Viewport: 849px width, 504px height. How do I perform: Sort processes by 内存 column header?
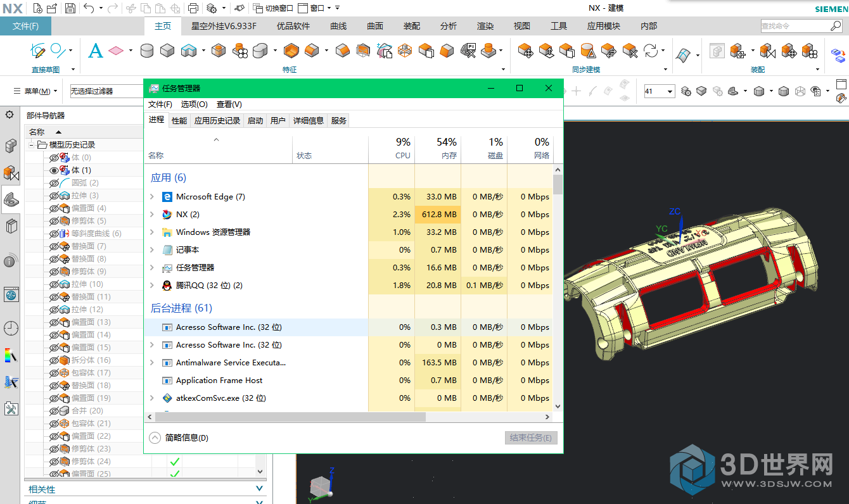click(438, 149)
